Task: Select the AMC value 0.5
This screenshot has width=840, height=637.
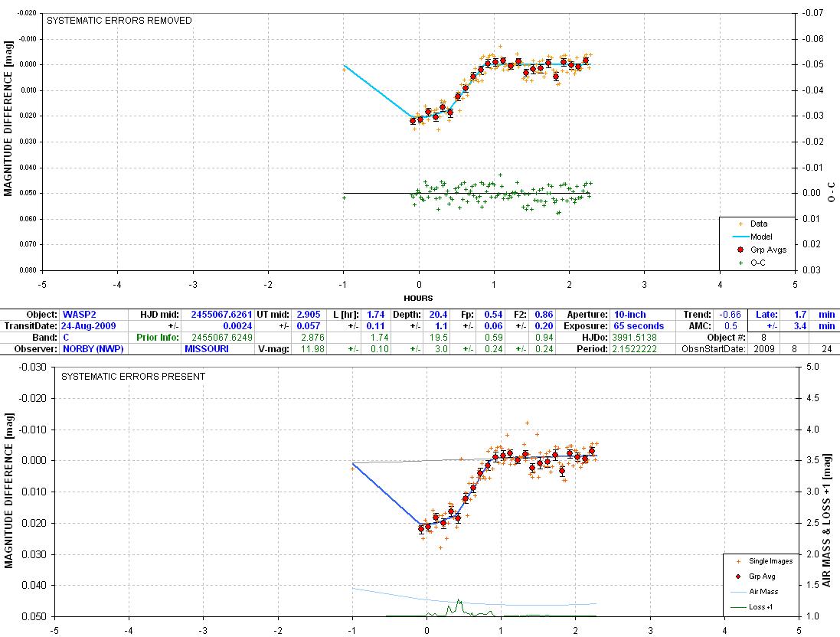Action: pyautogui.click(x=731, y=325)
